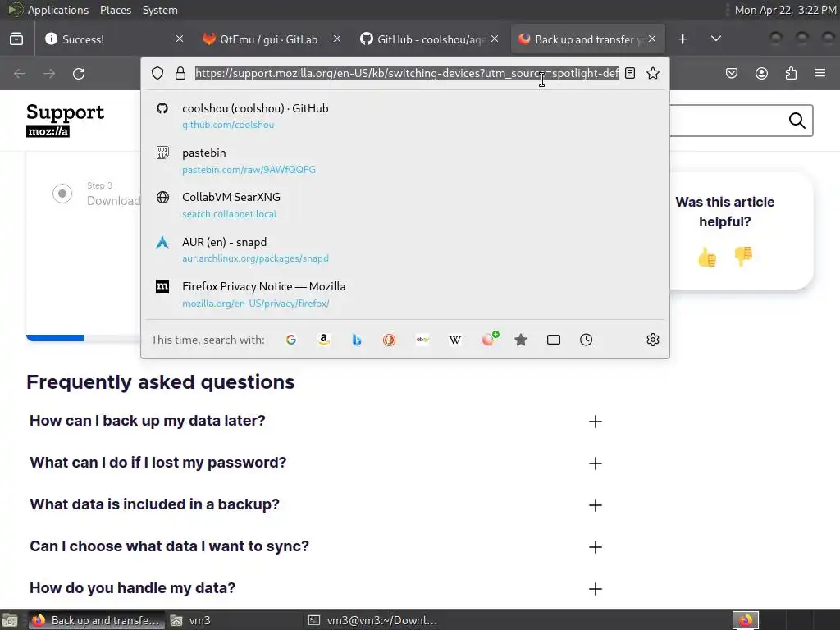Image resolution: width=840 pixels, height=630 pixels.
Task: Select coolshou GitHub suggestion
Action: [x=405, y=116]
